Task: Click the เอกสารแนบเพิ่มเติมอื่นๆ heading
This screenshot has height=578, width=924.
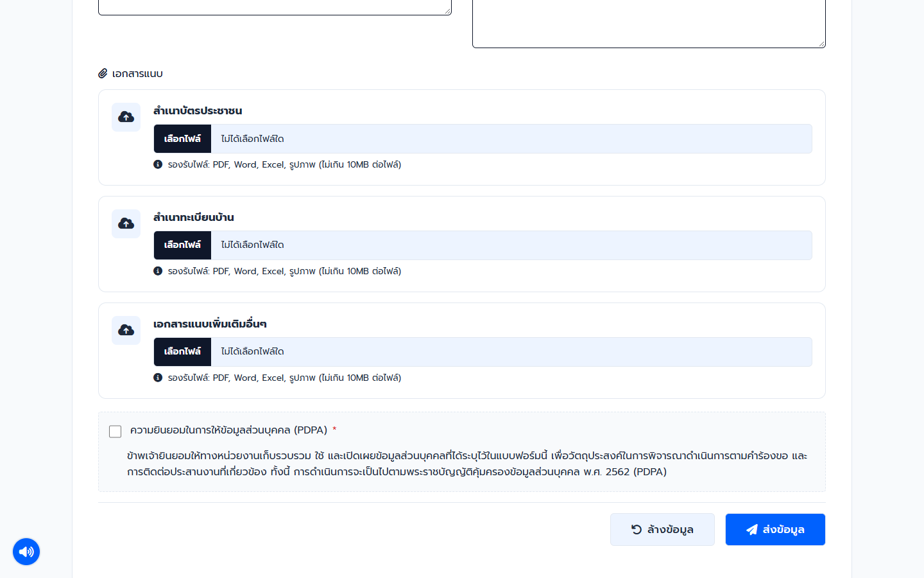Action: click(x=210, y=324)
